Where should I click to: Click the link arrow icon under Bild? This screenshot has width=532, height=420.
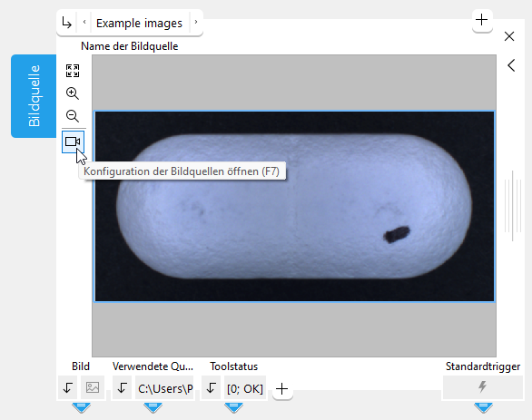68,387
